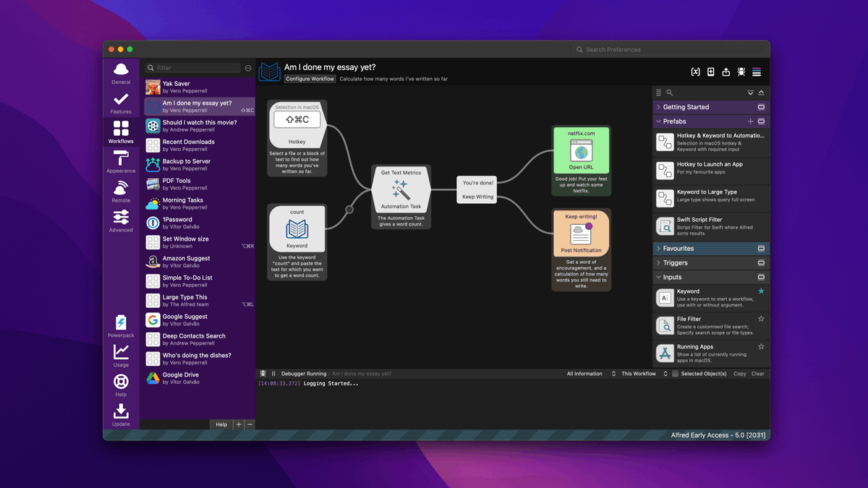Click the palette list-view icon

658,93
